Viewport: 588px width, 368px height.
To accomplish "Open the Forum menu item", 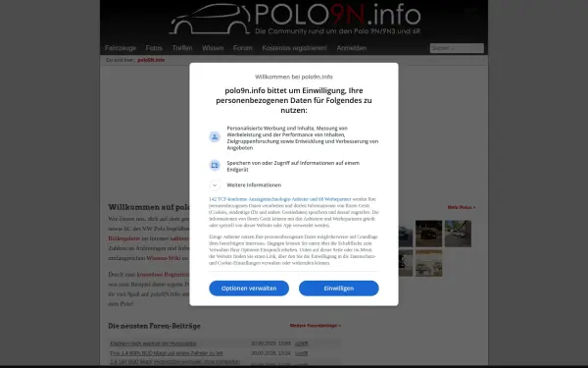I will click(243, 48).
